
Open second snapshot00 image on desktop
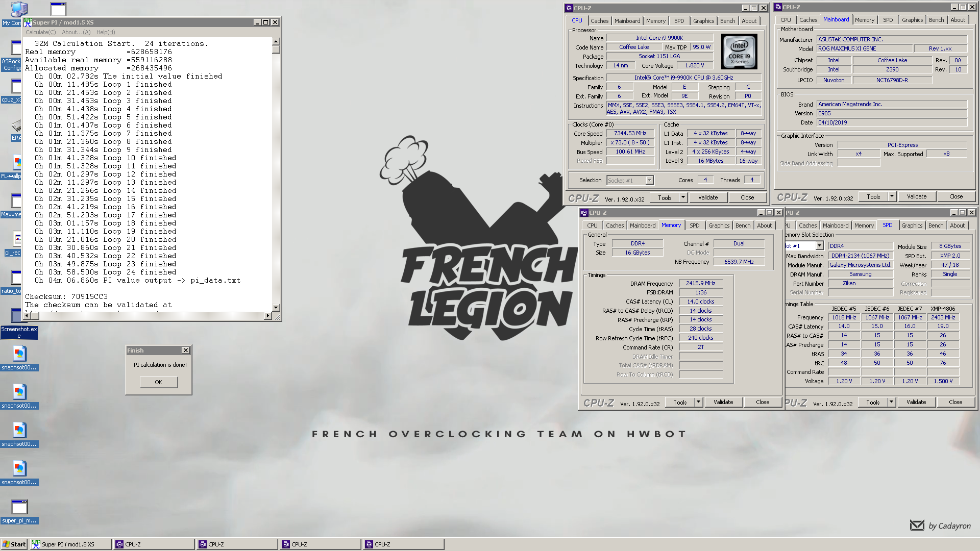pos(19,396)
